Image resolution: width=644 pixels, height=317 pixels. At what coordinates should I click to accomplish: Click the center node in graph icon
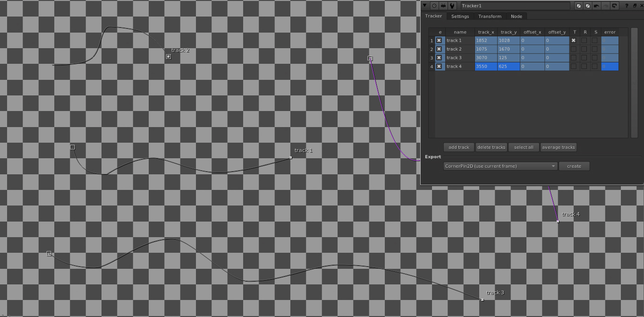434,6
